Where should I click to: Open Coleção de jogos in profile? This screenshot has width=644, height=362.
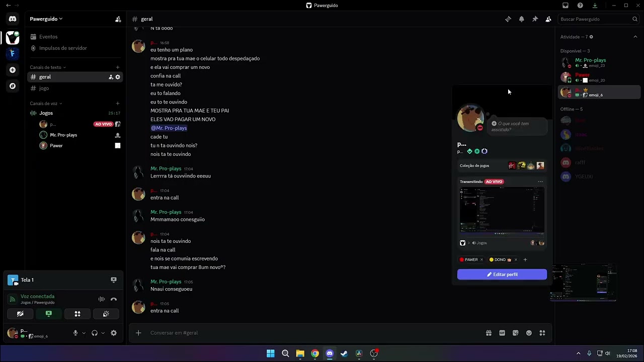pos(502,165)
